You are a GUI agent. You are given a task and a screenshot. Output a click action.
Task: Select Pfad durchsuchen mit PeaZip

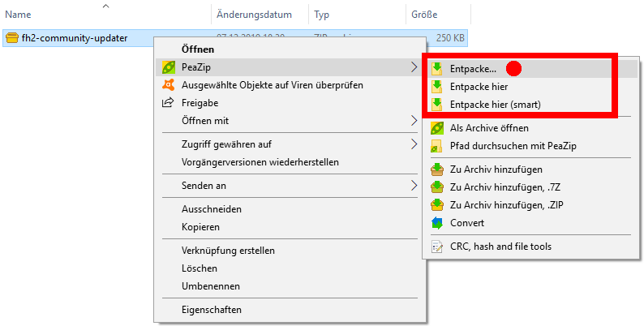pos(507,146)
